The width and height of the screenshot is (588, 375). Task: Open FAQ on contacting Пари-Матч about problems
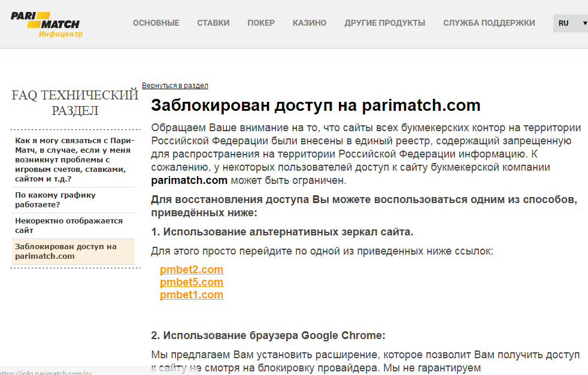click(74, 160)
